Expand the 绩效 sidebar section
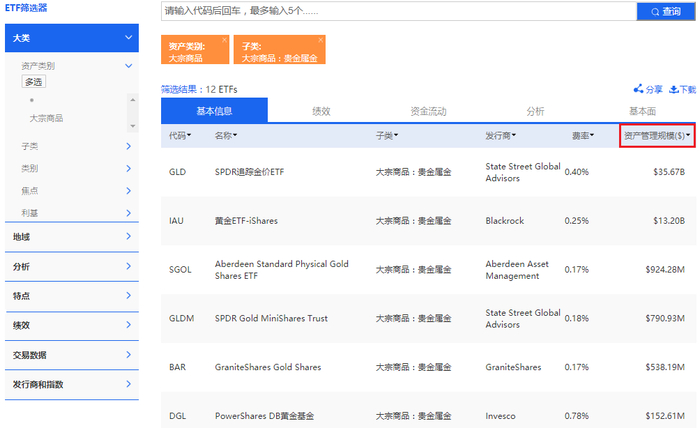700x428 pixels. pyautogui.click(x=72, y=325)
